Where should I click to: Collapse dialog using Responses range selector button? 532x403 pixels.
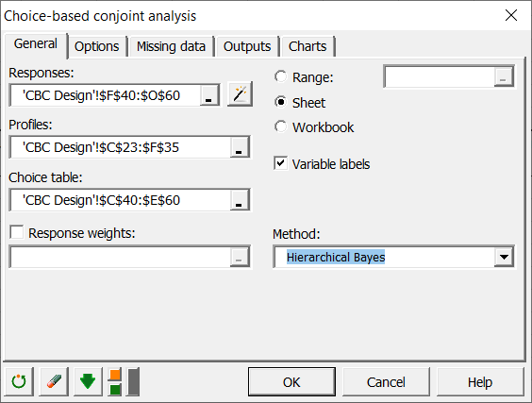209,95
